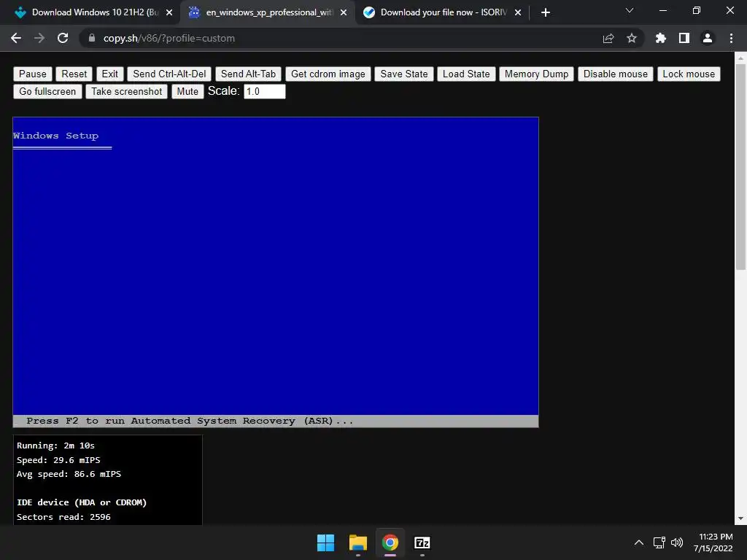
Task: Open the Chrome three-dot menu
Action: coord(731,38)
